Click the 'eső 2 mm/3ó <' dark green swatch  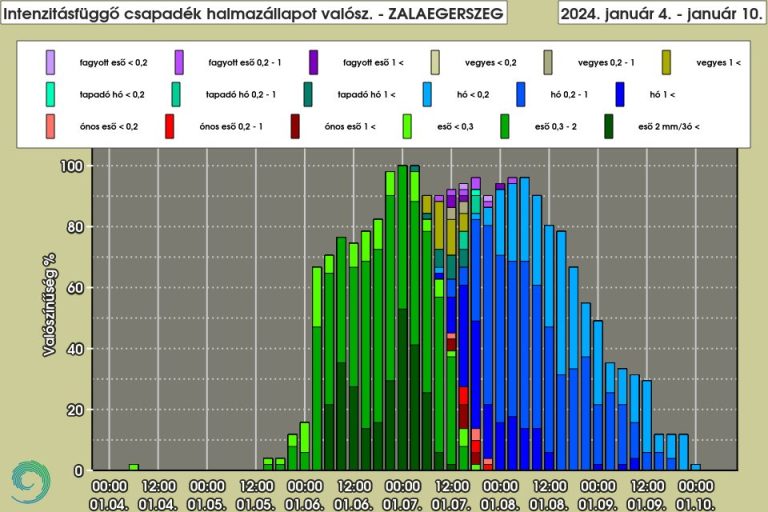pyautogui.click(x=609, y=126)
